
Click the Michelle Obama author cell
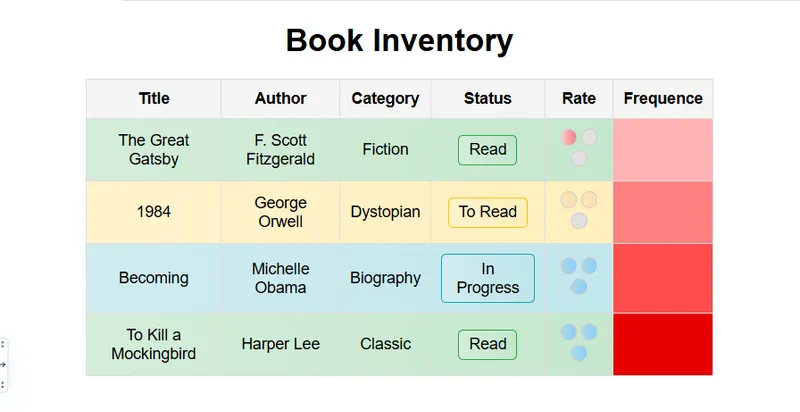pos(280,278)
